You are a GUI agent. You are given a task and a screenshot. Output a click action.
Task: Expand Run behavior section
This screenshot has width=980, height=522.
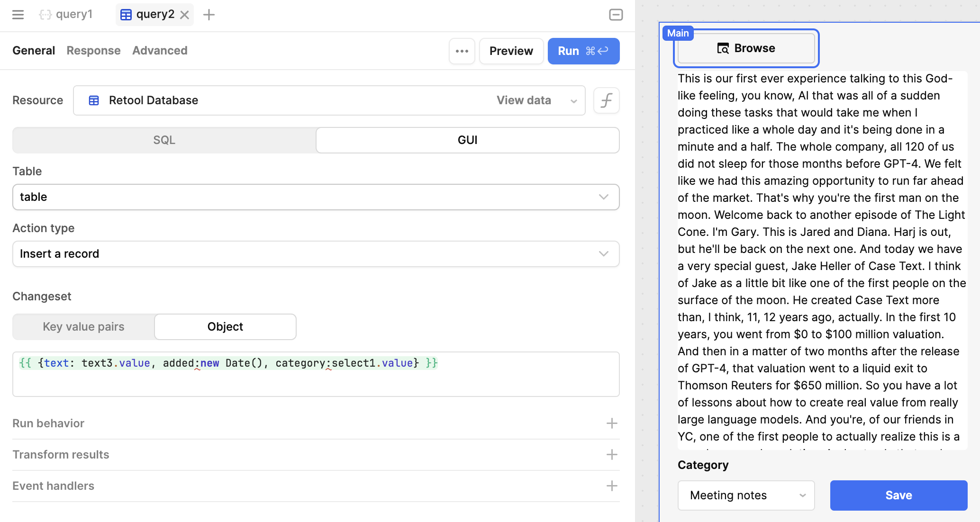point(611,423)
